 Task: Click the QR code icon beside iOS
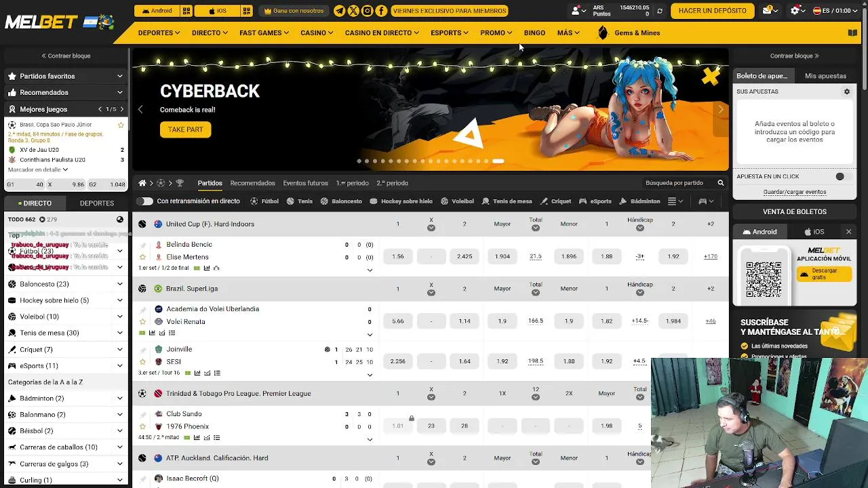coord(247,11)
